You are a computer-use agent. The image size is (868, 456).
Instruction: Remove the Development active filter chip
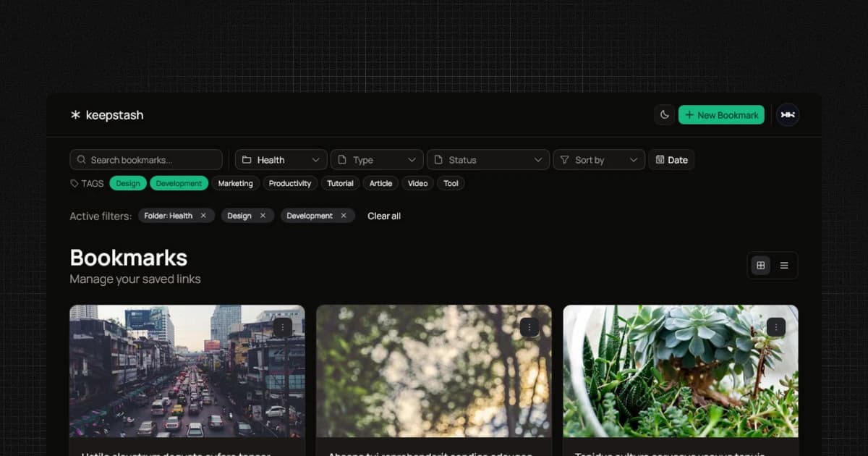pyautogui.click(x=344, y=216)
